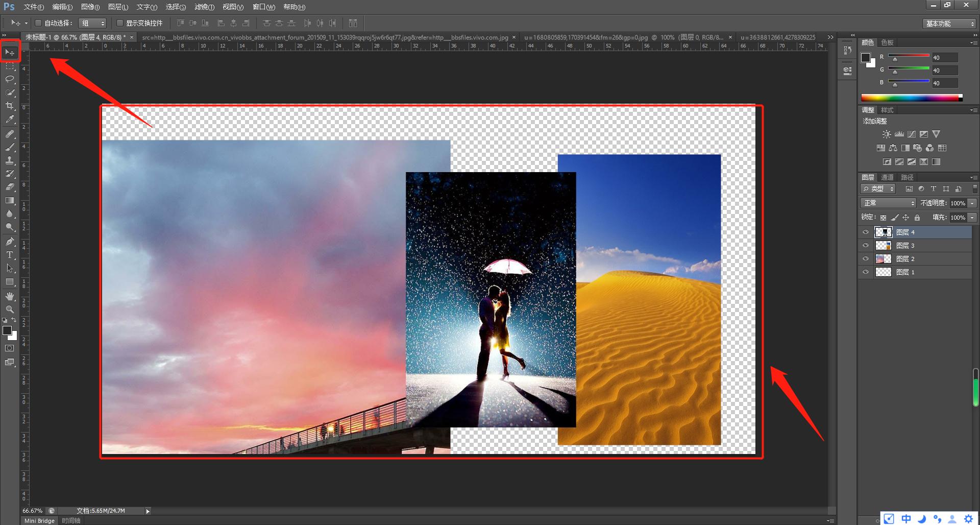The height and width of the screenshot is (525, 980).
Task: Open the 基本功能 workspace dropdown
Action: tap(950, 23)
